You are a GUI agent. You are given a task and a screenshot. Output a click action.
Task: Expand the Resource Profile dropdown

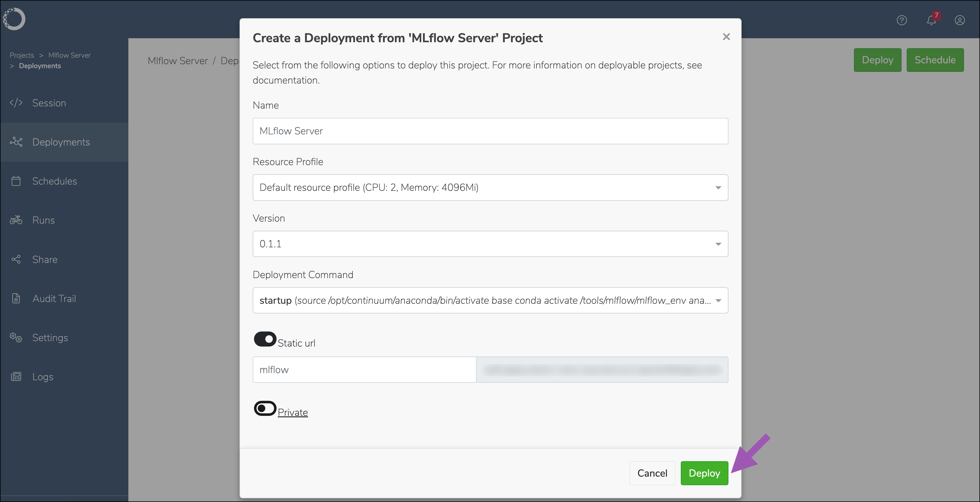click(x=490, y=188)
